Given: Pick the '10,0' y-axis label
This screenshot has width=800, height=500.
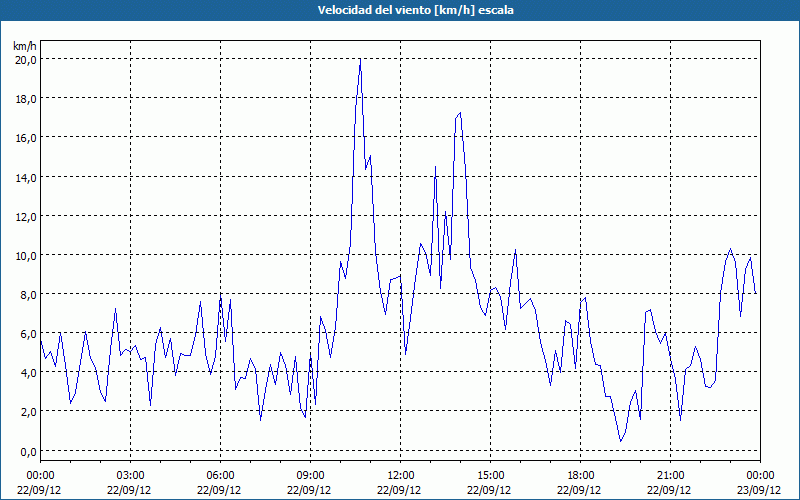Looking at the screenshot, I should tap(26, 255).
